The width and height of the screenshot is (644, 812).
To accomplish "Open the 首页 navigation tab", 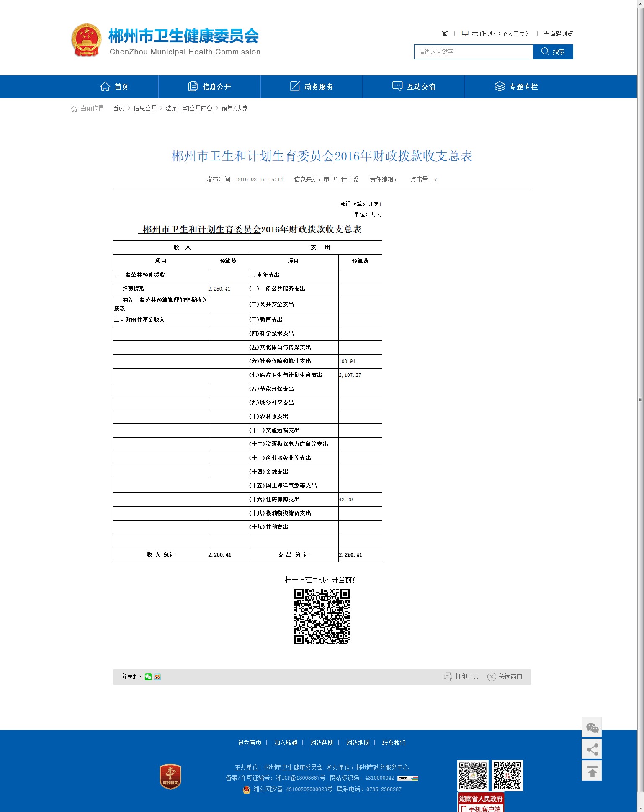I will 114,87.
